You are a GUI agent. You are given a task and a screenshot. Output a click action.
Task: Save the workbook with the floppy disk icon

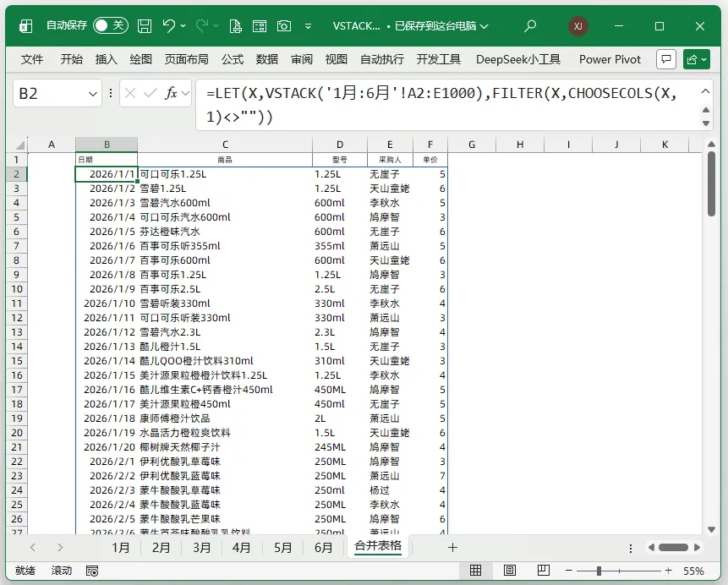coord(145,26)
